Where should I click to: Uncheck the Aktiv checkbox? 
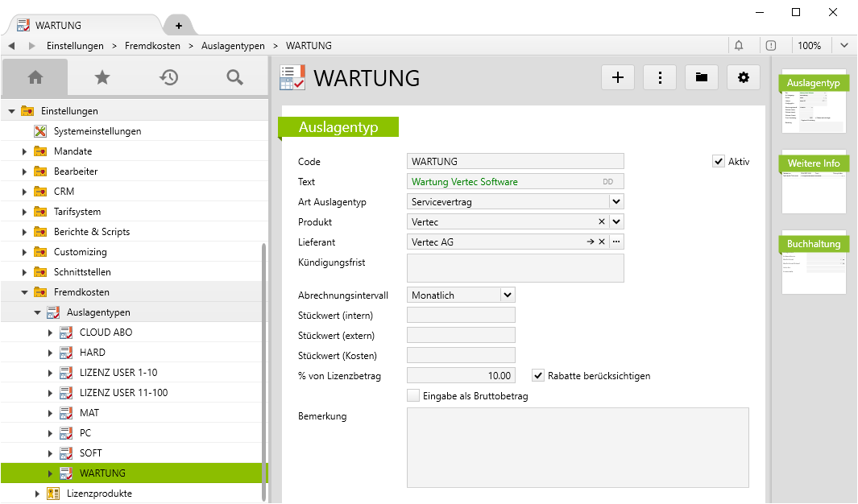tap(719, 162)
